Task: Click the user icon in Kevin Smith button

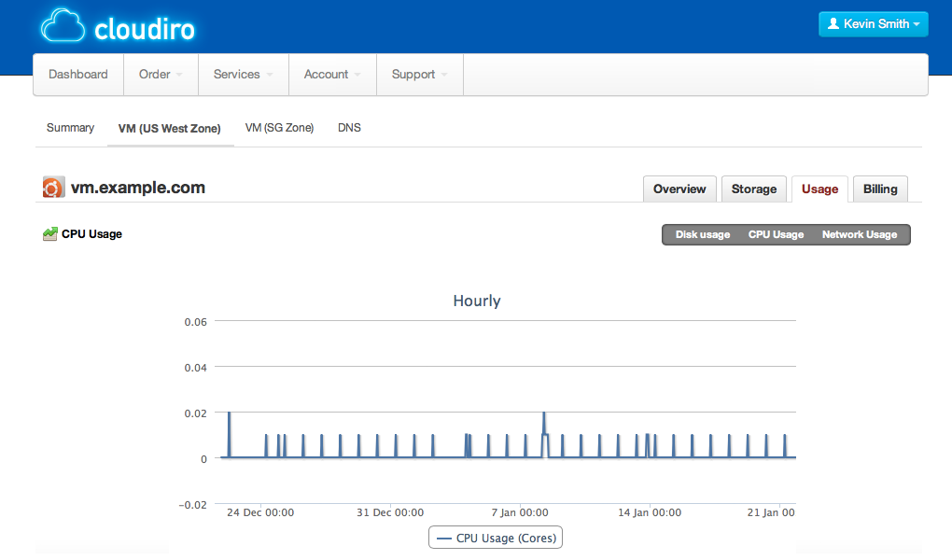Action: 833,23
